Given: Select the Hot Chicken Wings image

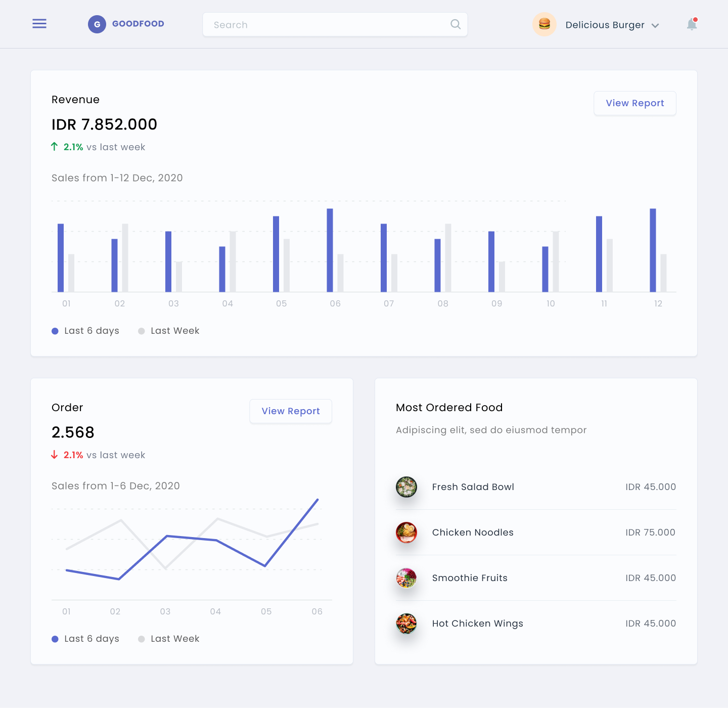Looking at the screenshot, I should coord(406,624).
